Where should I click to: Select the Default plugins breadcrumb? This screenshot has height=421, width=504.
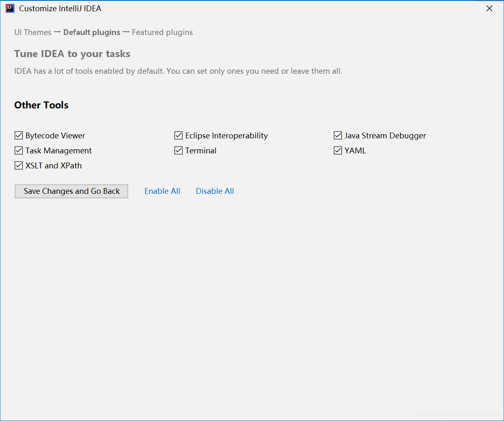point(92,33)
